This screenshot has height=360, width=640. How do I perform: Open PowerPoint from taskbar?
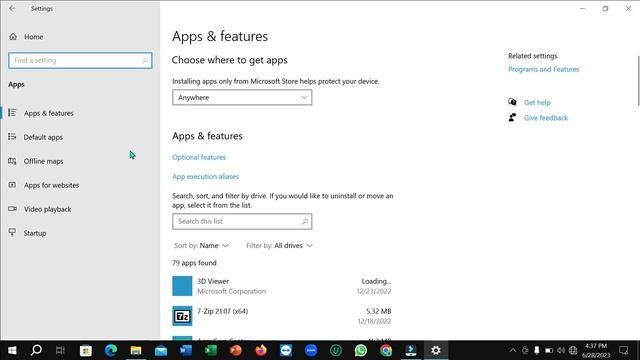[x=236, y=350]
